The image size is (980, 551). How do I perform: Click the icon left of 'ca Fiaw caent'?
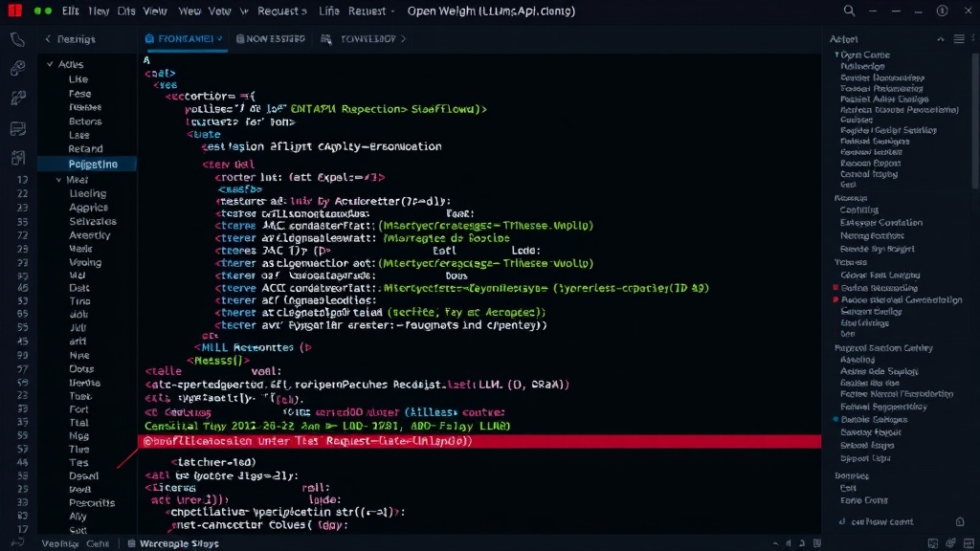pos(842,521)
